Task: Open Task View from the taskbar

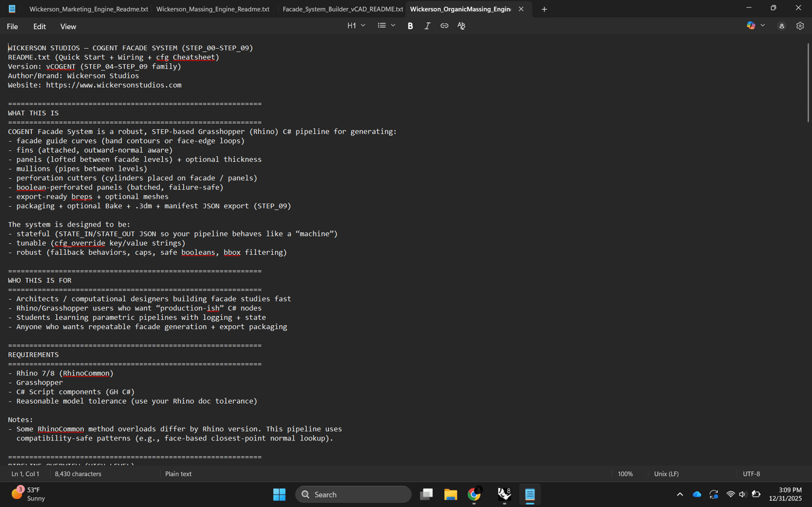Action: 427,495
